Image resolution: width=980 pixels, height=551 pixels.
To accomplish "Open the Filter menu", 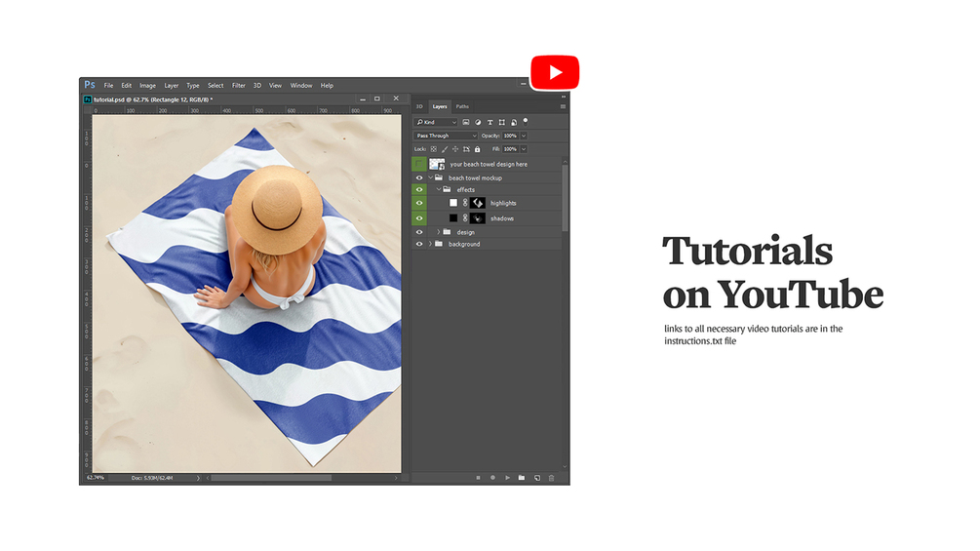I will click(239, 86).
